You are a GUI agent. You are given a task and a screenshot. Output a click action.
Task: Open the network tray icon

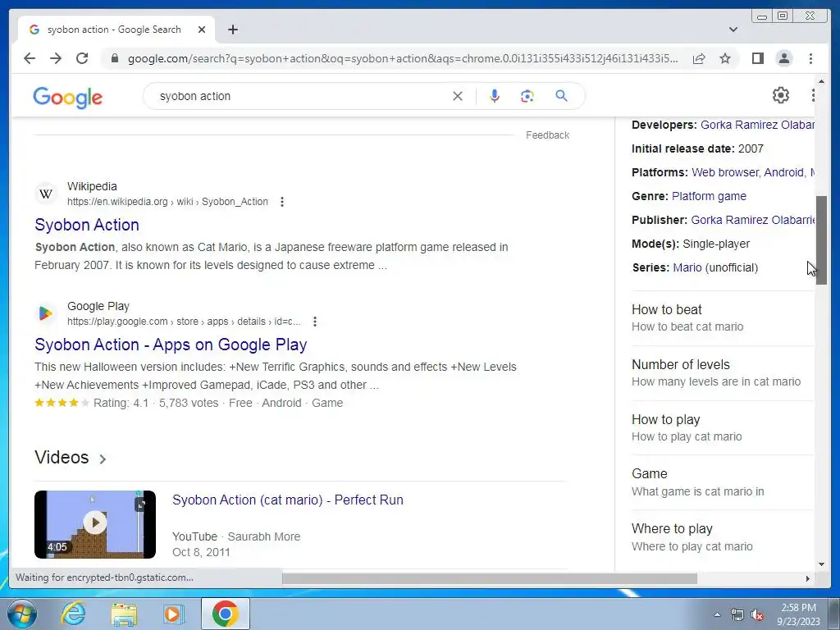coord(737,614)
